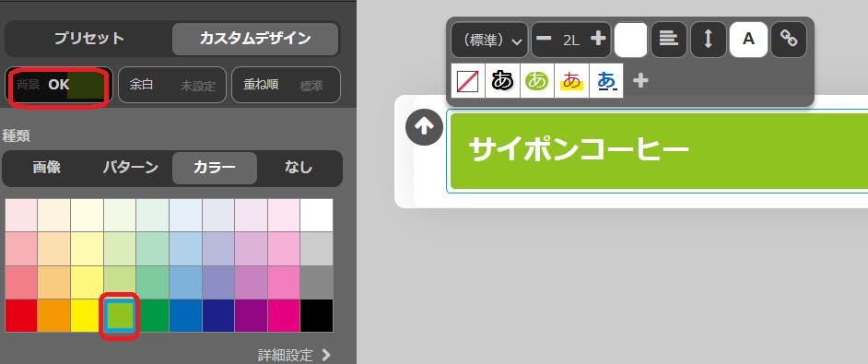Pick the navy color swatch

pos(218,316)
